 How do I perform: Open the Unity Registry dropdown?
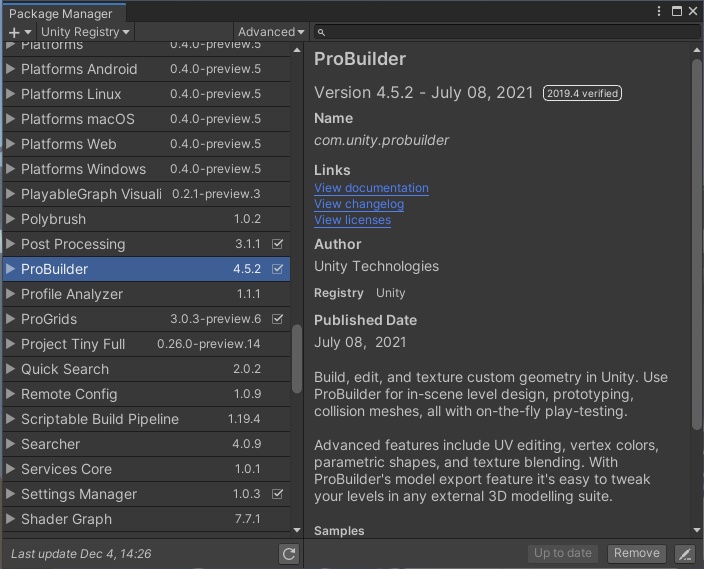pyautogui.click(x=85, y=32)
